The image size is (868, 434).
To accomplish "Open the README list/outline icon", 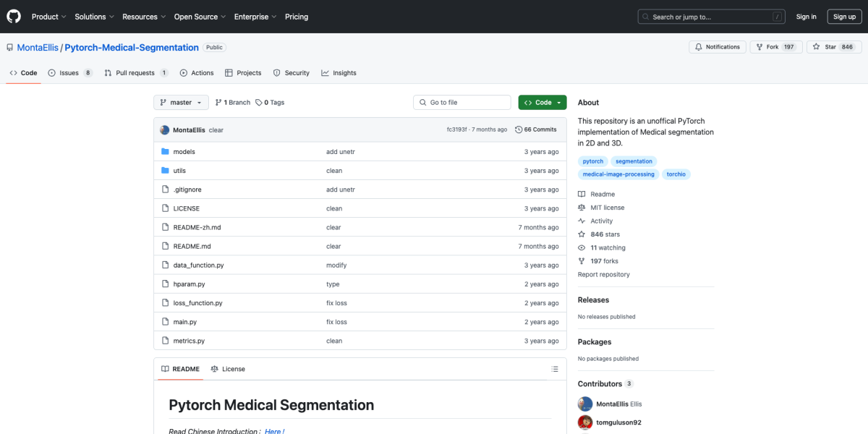I will pyautogui.click(x=555, y=369).
